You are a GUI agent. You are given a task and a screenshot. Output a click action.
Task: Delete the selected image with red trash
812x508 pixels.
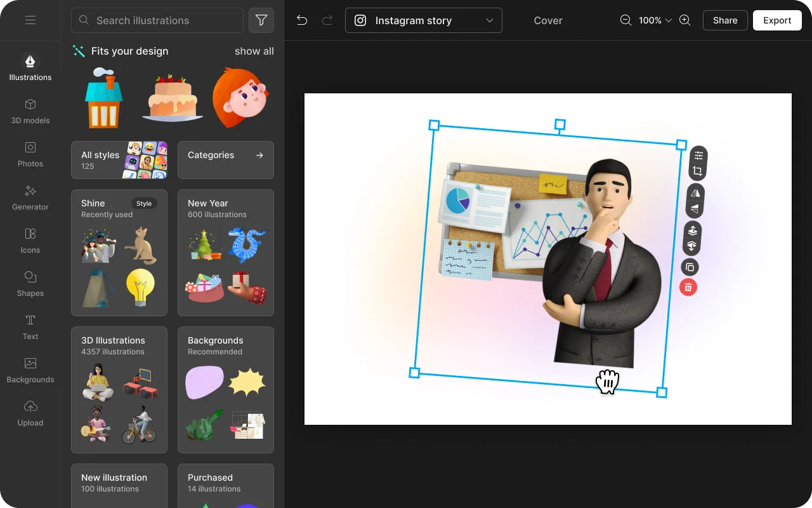tap(688, 288)
